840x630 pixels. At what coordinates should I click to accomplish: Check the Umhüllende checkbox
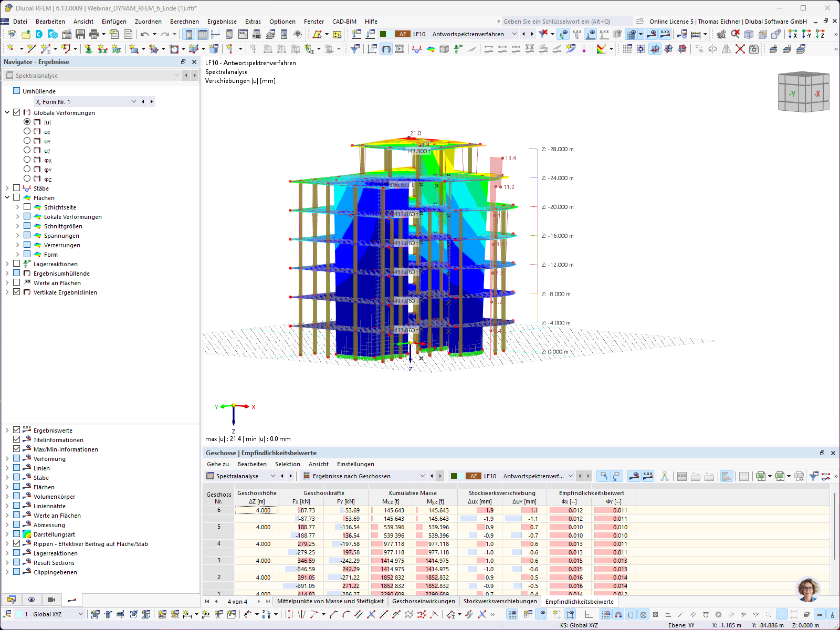tap(16, 91)
